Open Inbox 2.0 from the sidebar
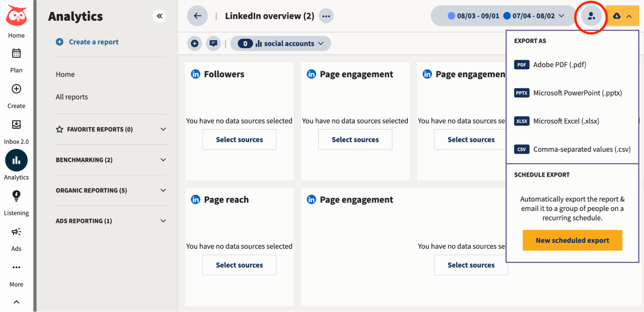Screen dimensions: 644x312 [16, 125]
